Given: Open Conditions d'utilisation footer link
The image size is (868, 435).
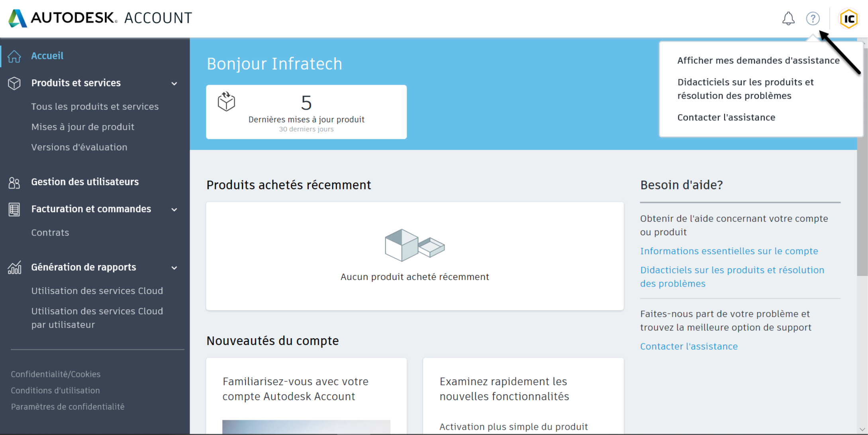Looking at the screenshot, I should pos(55,390).
